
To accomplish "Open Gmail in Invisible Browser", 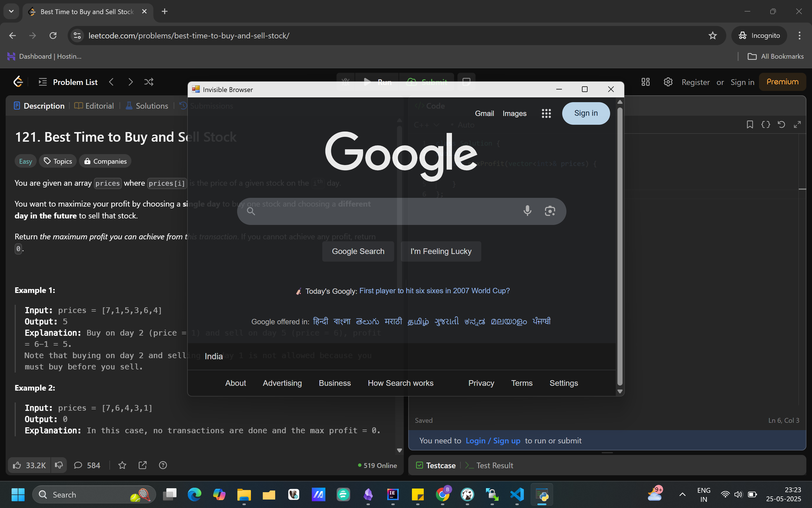I will pyautogui.click(x=484, y=113).
